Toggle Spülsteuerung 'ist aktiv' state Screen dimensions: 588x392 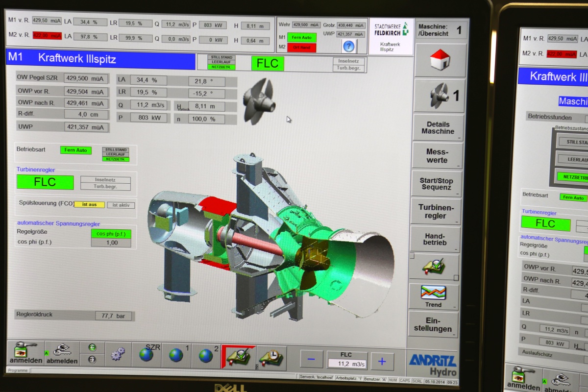coord(121,205)
